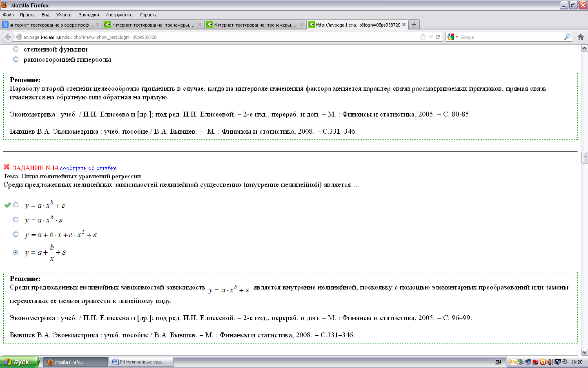588x368 pixels.
Task: Open 'P4 Нелинейные ура...' Word taskbar item
Action: [141, 362]
